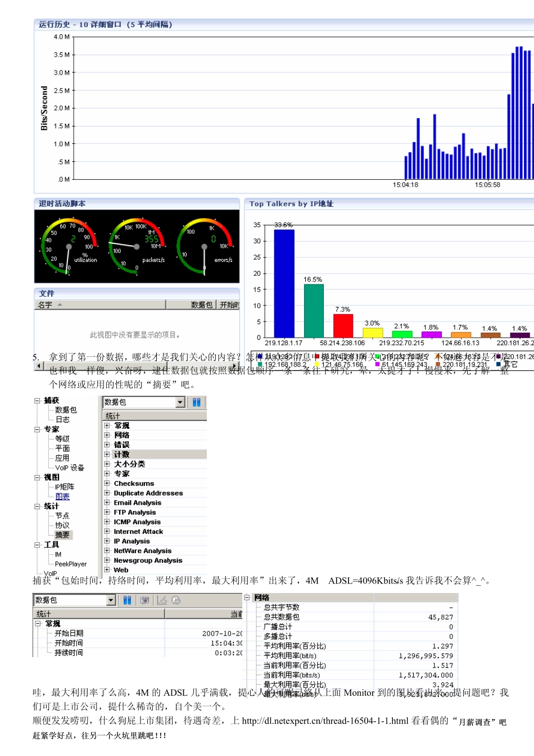Open the dl.netexpert.cn thread URL
The width and height of the screenshot is (534, 756).
click(x=325, y=721)
